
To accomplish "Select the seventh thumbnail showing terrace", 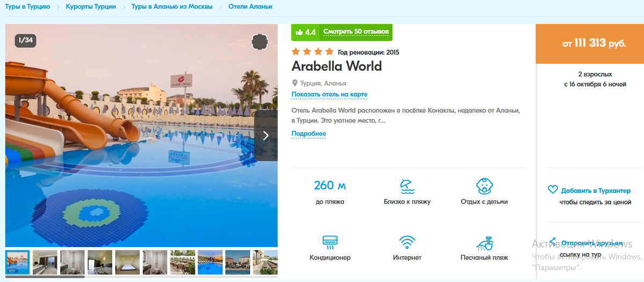I will (x=182, y=262).
